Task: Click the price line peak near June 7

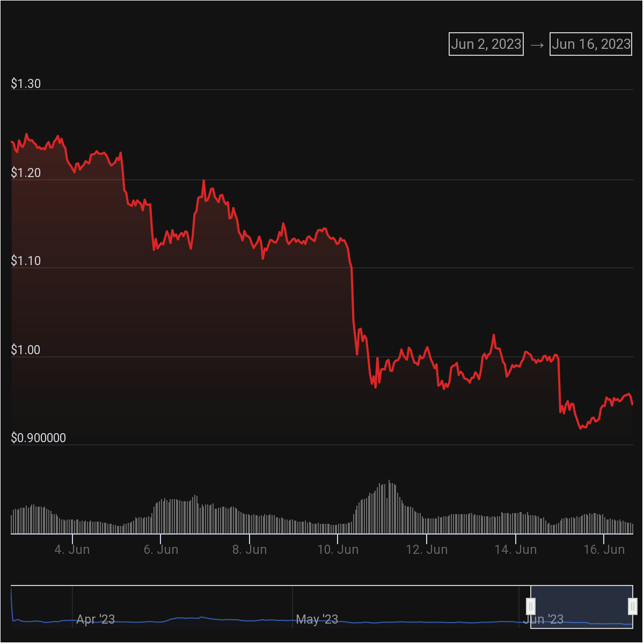Action: [x=204, y=181]
